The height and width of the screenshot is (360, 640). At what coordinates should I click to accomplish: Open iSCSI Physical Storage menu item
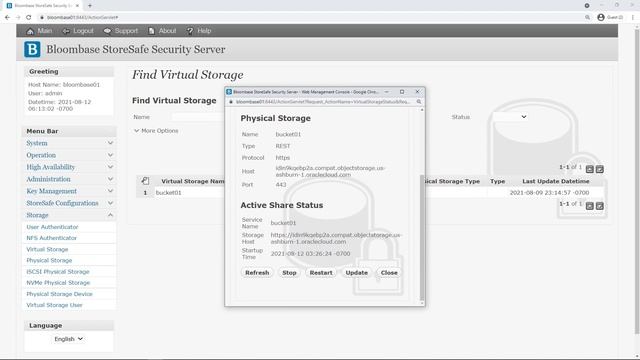58,272
